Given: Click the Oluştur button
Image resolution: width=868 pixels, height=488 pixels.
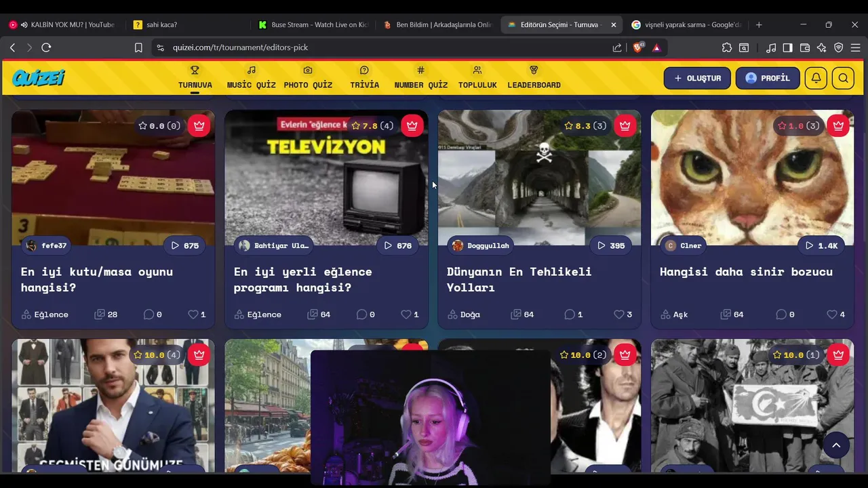Looking at the screenshot, I should pos(697,78).
